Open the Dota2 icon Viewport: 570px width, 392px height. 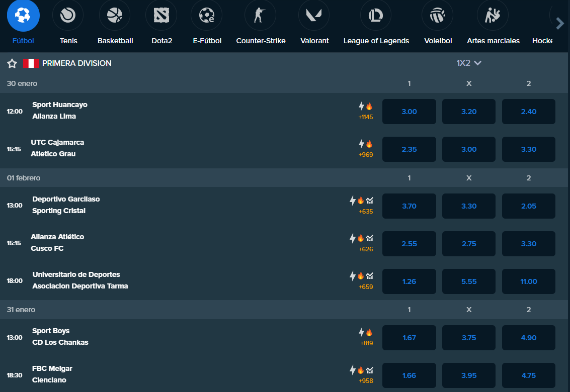pos(161,15)
